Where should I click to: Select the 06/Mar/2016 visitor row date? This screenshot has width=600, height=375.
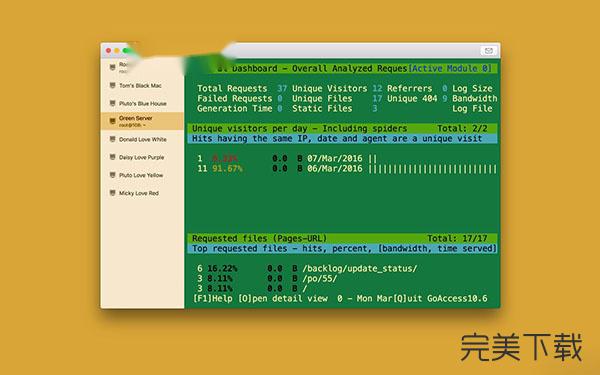(334, 168)
